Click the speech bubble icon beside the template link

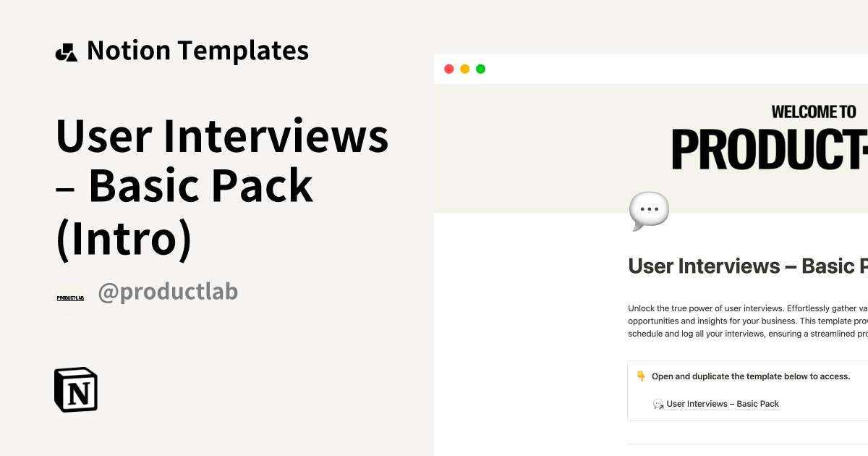click(x=658, y=404)
